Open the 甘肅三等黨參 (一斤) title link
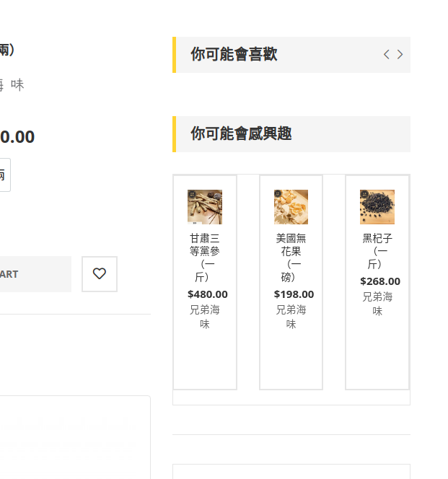 [205, 258]
